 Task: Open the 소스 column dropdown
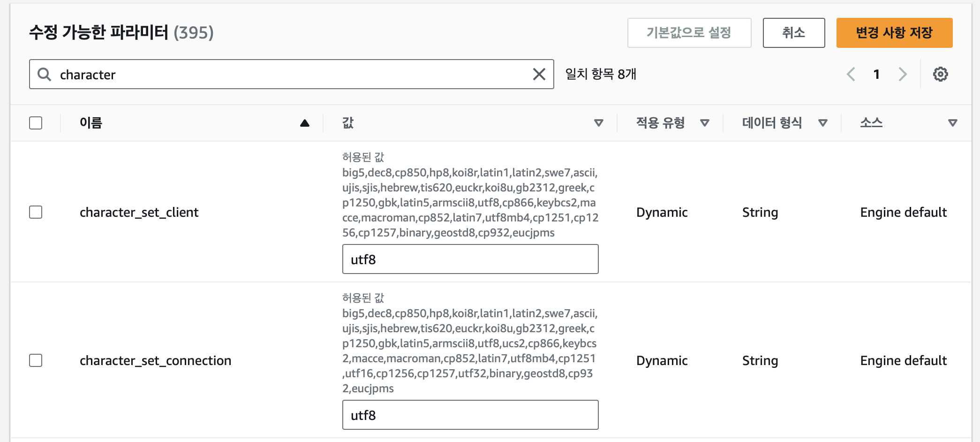coord(952,123)
